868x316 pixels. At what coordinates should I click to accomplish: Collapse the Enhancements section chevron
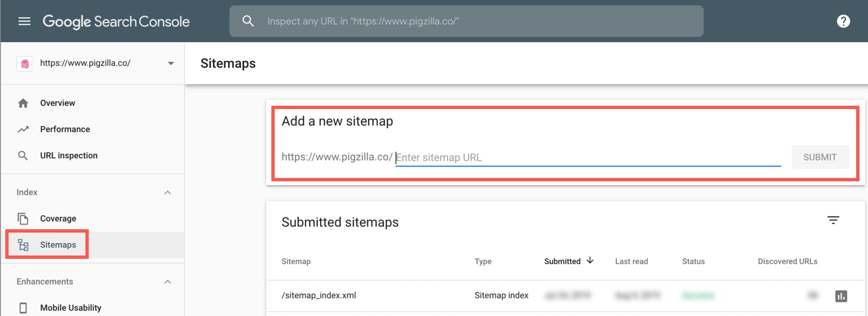[x=168, y=282]
